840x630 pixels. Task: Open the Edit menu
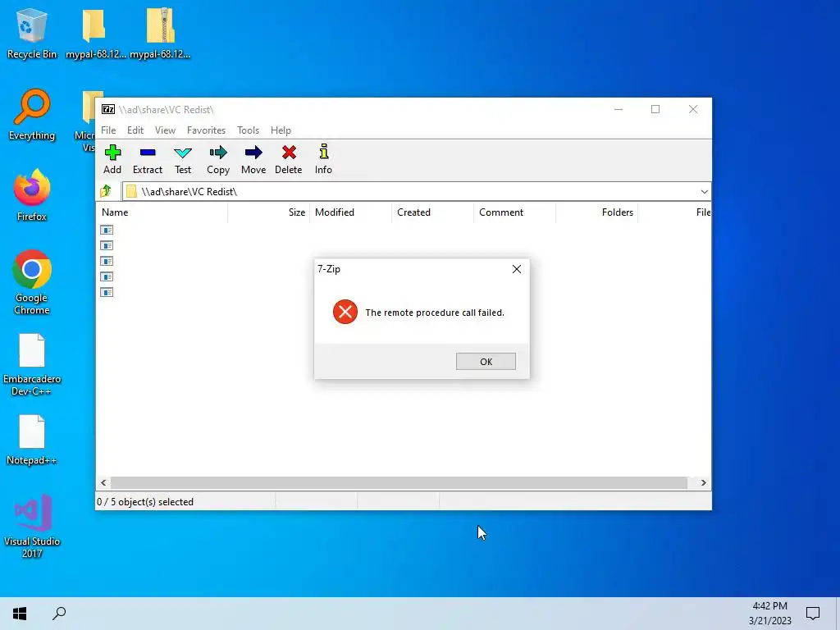pyautogui.click(x=135, y=130)
